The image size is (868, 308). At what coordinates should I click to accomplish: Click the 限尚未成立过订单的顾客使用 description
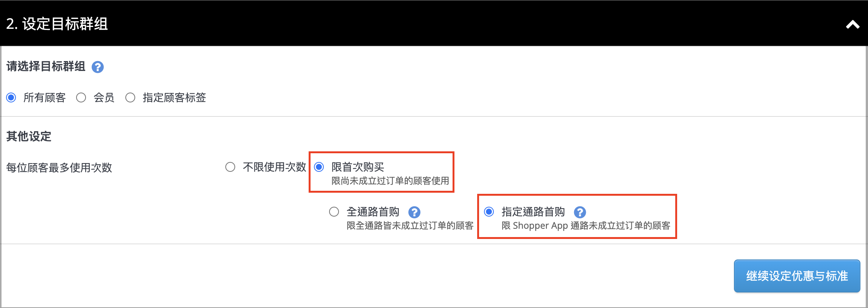pos(390,181)
